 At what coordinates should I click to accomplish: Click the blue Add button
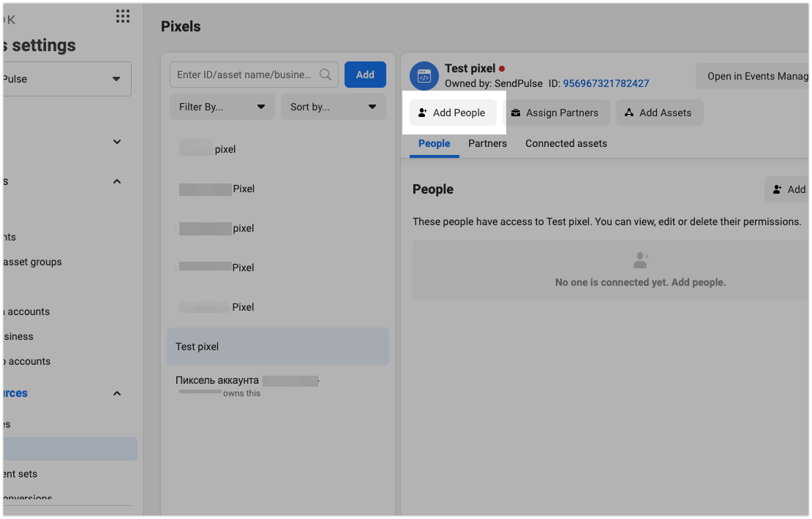[365, 75]
